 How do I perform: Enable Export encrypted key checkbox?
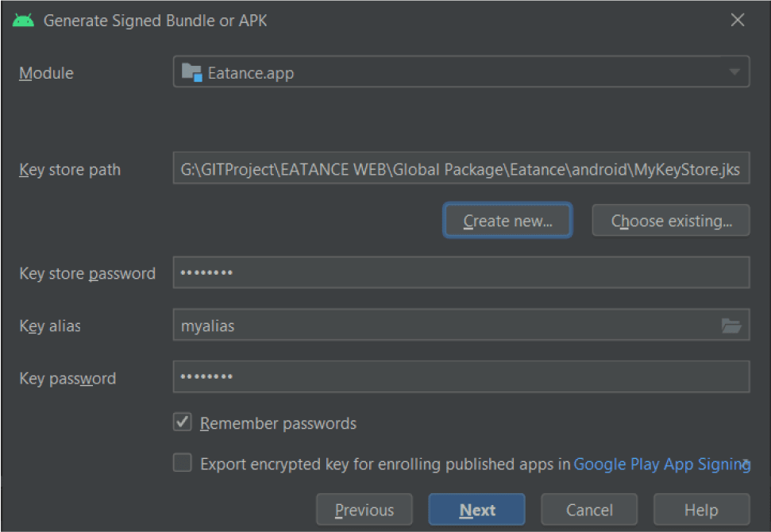pyautogui.click(x=183, y=463)
